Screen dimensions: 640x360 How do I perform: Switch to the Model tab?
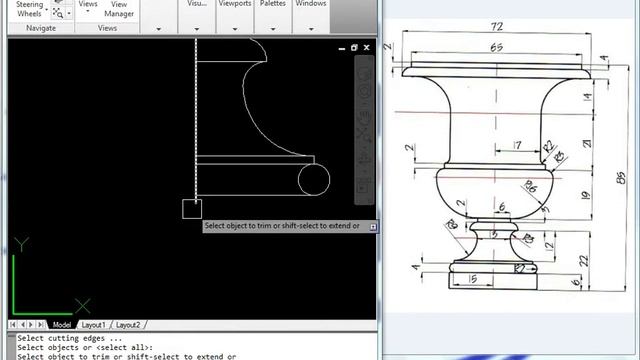[x=62, y=325]
